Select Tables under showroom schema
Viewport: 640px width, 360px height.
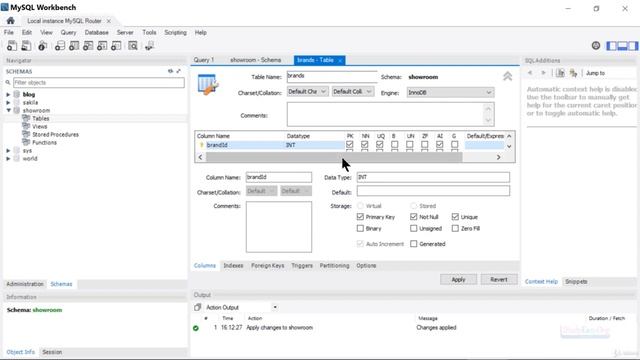[x=41, y=118]
